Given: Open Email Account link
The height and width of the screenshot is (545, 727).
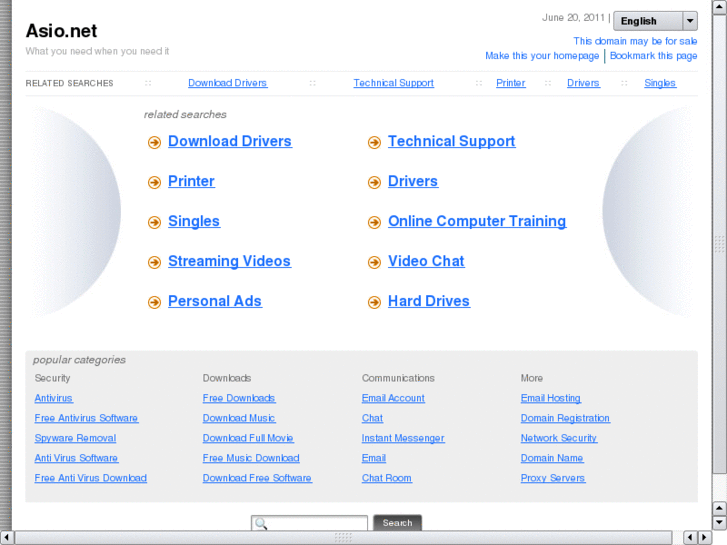Looking at the screenshot, I should coord(393,398).
